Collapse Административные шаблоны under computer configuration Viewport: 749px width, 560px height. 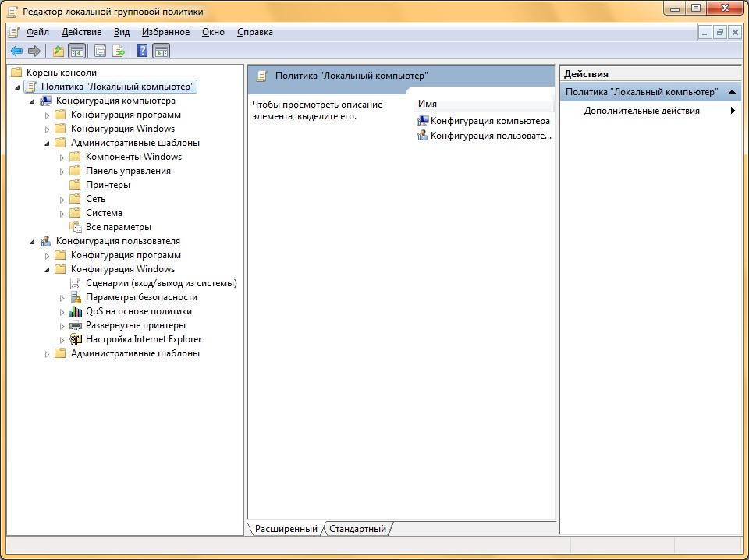coord(48,144)
